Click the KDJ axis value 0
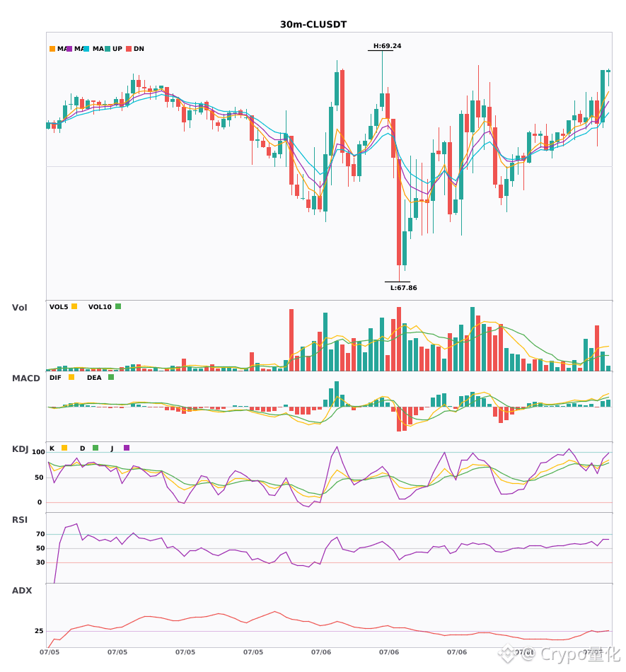This screenshot has height=672, width=626. 40,502
